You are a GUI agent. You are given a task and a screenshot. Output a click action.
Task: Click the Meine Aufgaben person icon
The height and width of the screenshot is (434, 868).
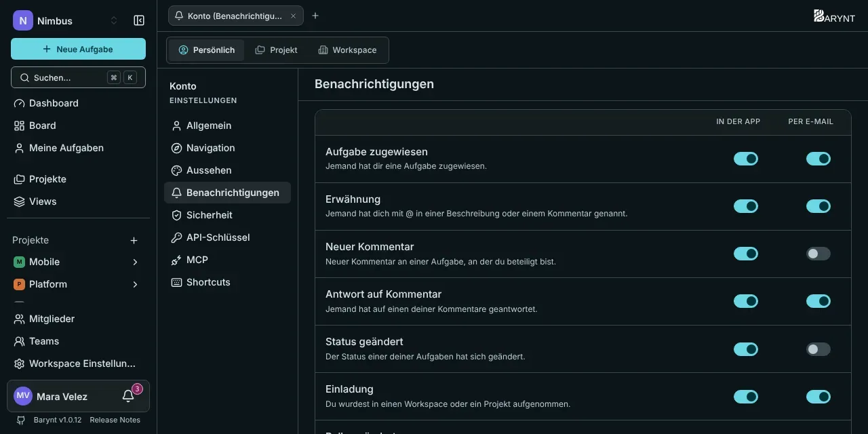[x=19, y=148]
